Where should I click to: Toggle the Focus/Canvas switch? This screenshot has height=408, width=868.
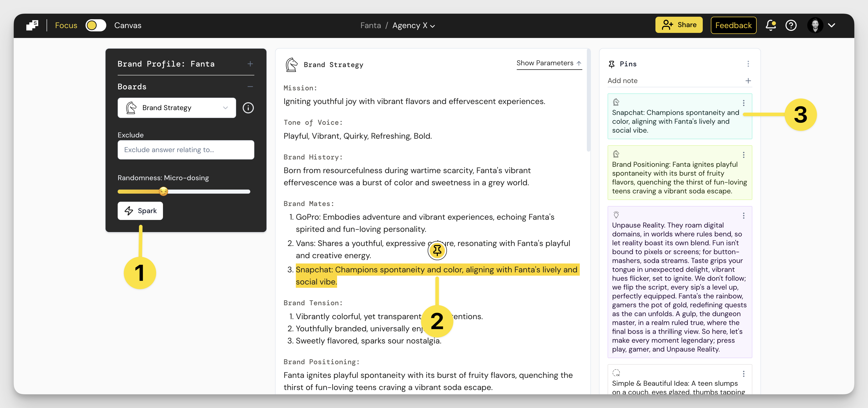point(96,25)
